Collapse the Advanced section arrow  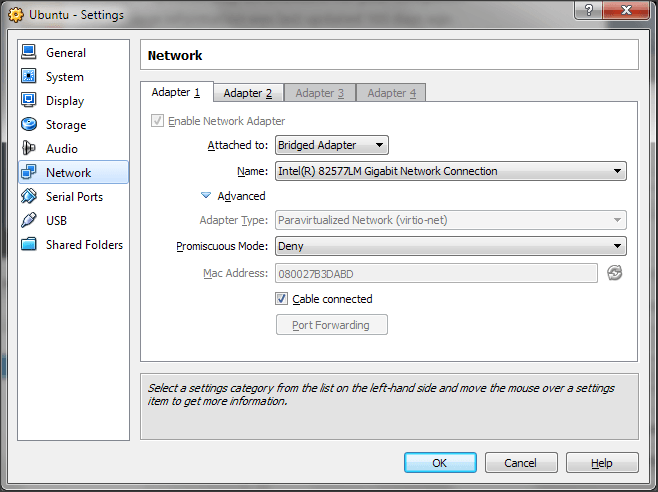coord(206,196)
